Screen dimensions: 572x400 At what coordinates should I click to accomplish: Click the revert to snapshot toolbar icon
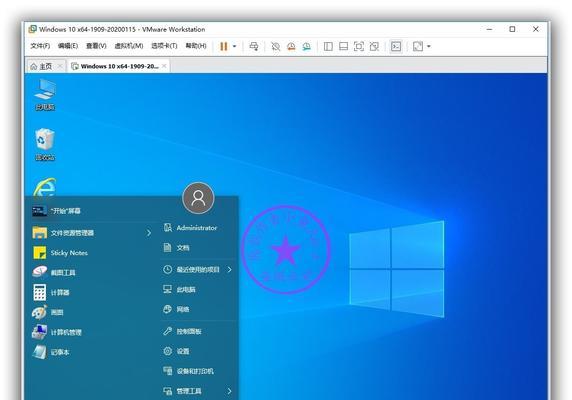coord(291,46)
